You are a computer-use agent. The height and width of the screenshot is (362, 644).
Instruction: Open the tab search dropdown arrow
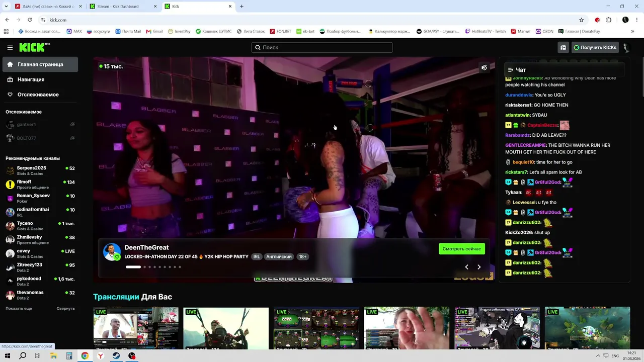(x=7, y=7)
